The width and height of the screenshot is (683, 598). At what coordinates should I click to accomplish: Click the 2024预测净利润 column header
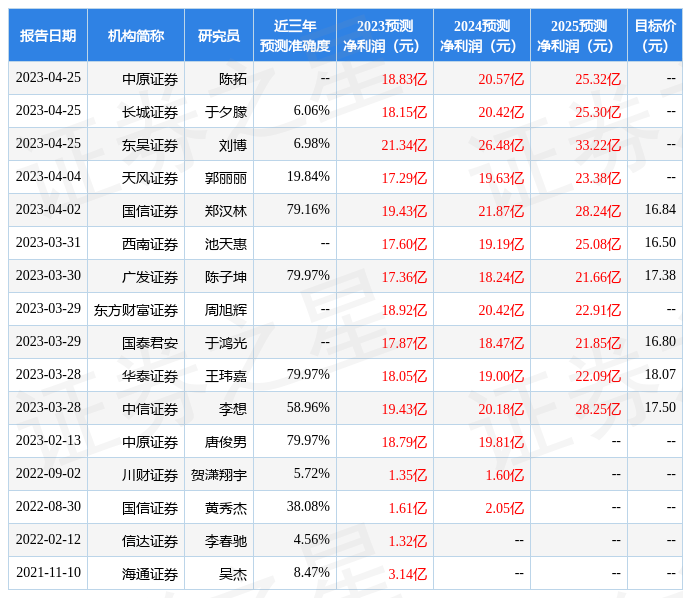tap(482, 35)
